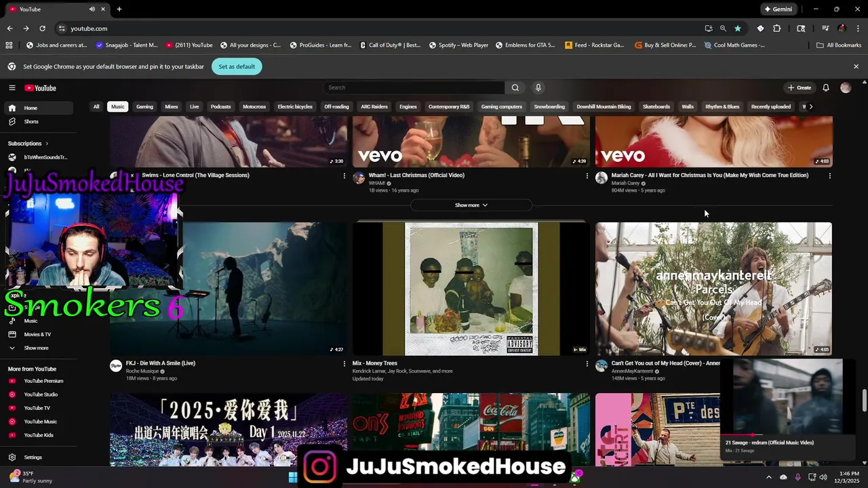Select the Contemporary R&B chip
Image resolution: width=868 pixels, height=488 pixels.
449,106
